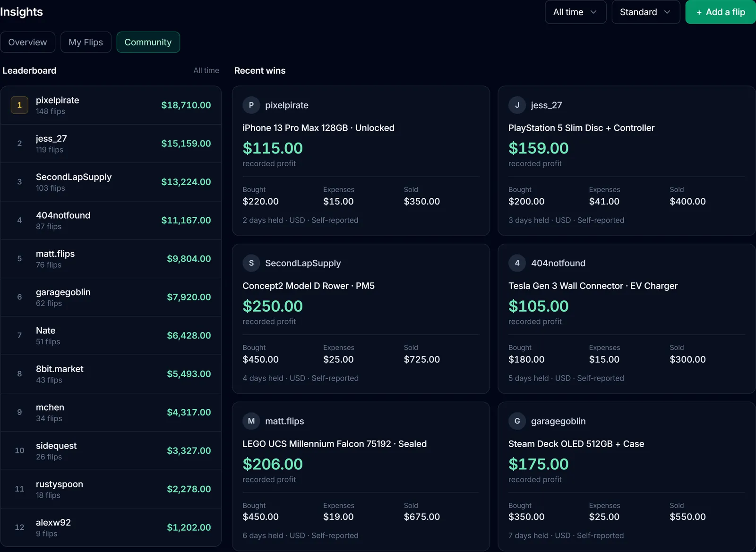The height and width of the screenshot is (552, 756).
Task: Click the pixelpirate avatar icon in Recent wins
Action: coord(251,105)
